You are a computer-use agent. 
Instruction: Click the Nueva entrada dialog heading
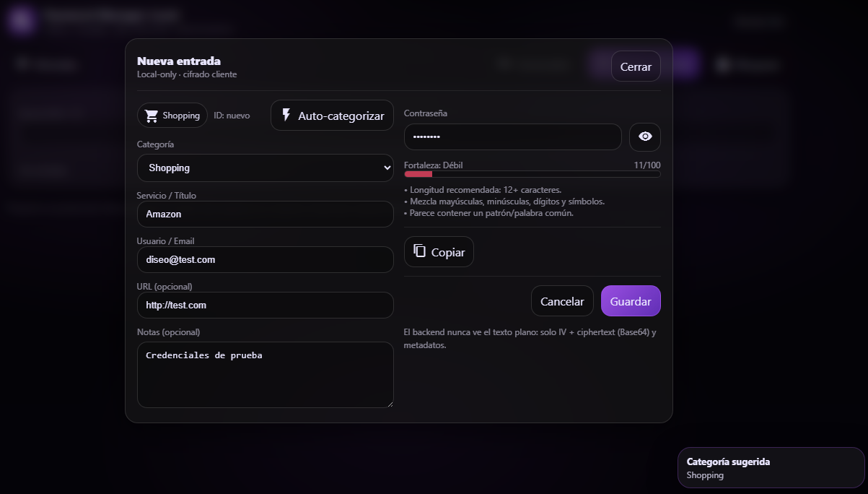pos(179,61)
